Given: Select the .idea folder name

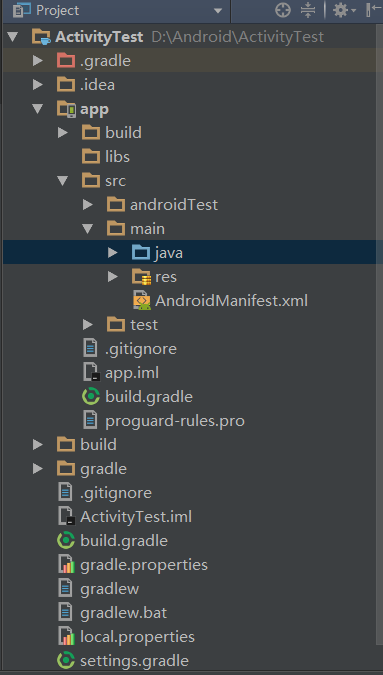Looking at the screenshot, I should (x=98, y=85).
